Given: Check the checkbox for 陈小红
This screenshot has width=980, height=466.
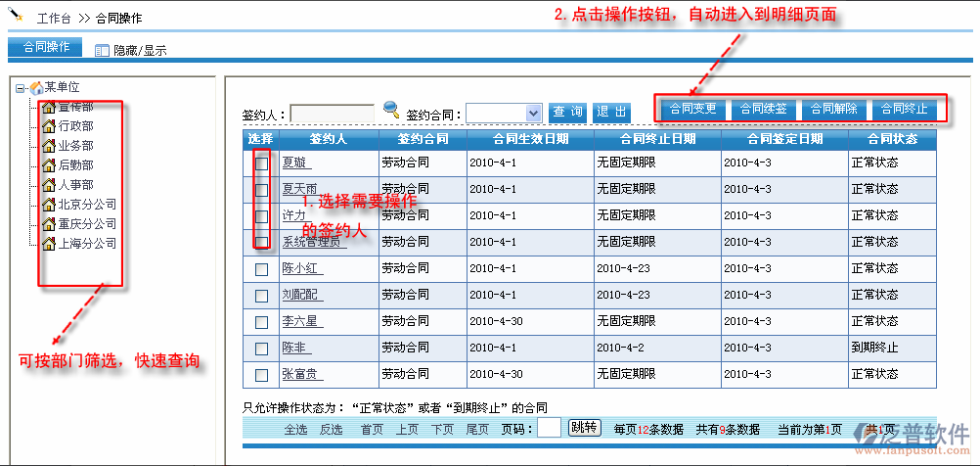Looking at the screenshot, I should click(x=261, y=268).
